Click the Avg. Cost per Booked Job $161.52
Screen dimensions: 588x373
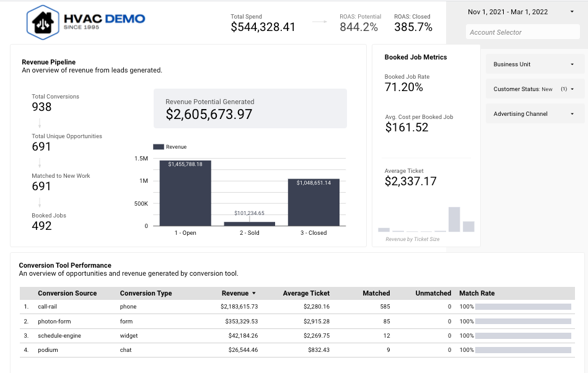click(406, 128)
